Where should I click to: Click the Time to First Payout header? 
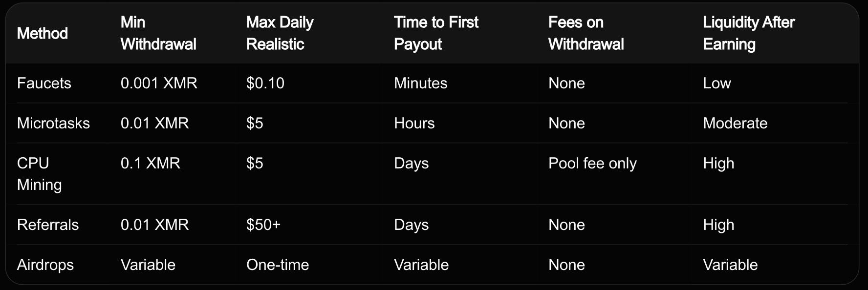pyautogui.click(x=436, y=33)
